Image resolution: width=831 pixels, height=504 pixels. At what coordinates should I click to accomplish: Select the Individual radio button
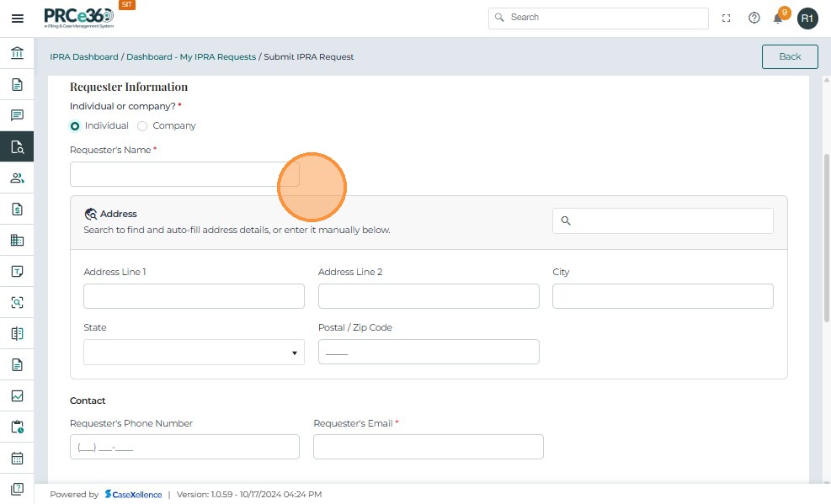coord(75,126)
